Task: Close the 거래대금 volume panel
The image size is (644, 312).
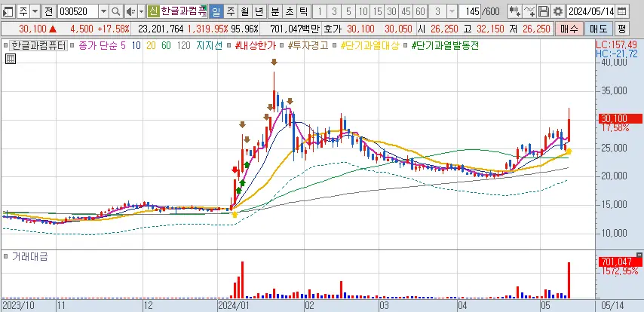Action: [639, 255]
